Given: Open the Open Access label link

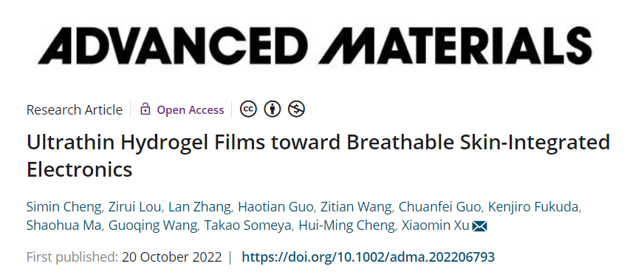Looking at the screenshot, I should 191,109.
